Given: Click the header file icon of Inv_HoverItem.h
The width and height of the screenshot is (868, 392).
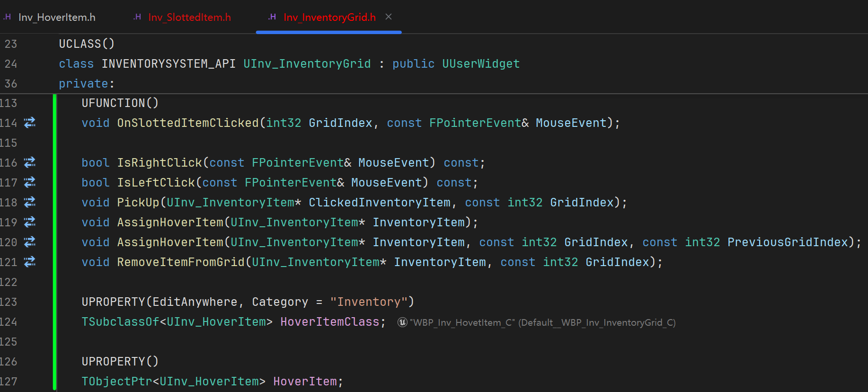Looking at the screenshot, I should coord(7,17).
